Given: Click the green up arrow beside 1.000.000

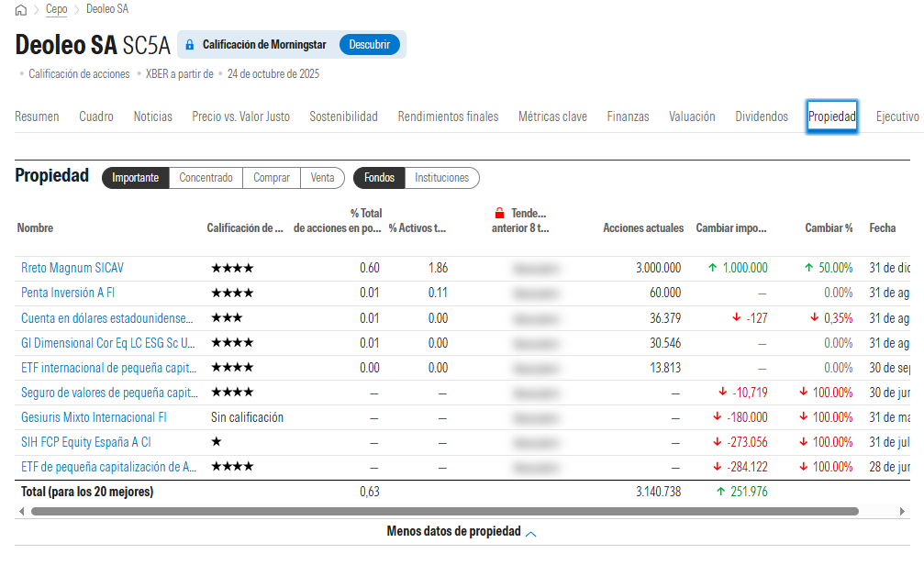Looking at the screenshot, I should 712,268.
